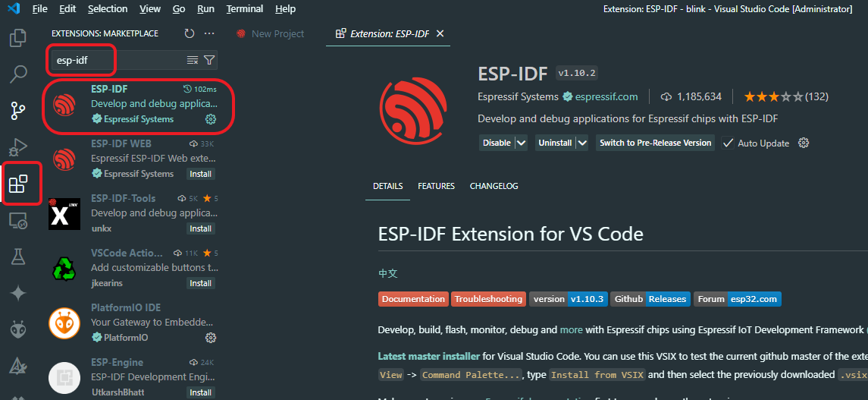Open the Explorer view in activity bar

18,38
